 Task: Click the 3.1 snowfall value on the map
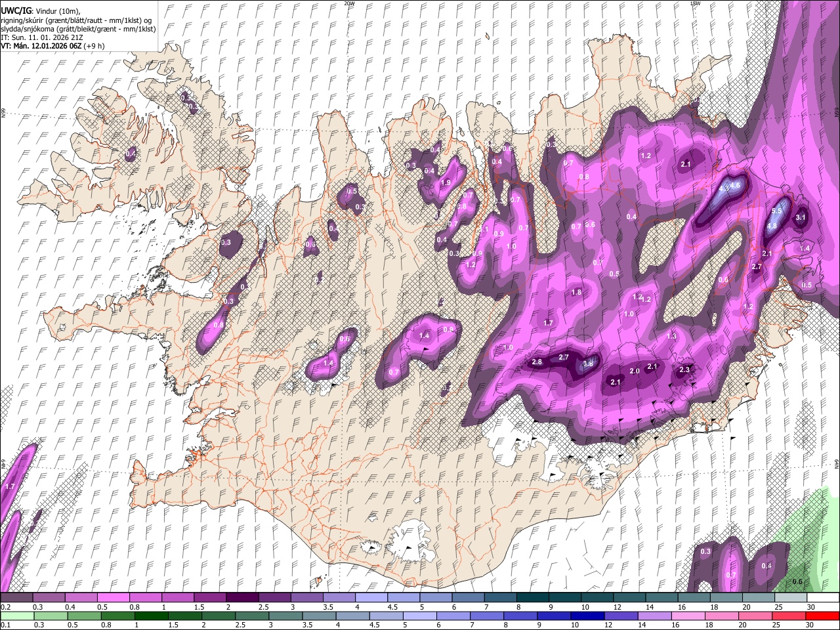(x=801, y=217)
